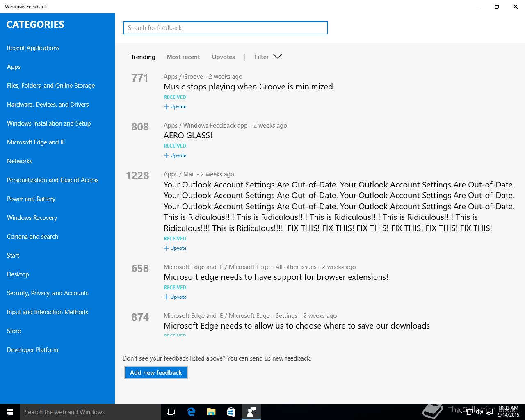This screenshot has height=420, width=525.
Task: Launch Microsoft Edge from the taskbar
Action: (x=191, y=412)
